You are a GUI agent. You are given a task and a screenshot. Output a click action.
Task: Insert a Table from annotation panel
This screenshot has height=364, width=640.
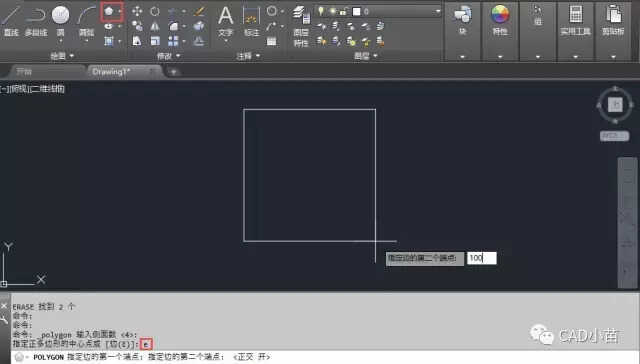point(271,41)
